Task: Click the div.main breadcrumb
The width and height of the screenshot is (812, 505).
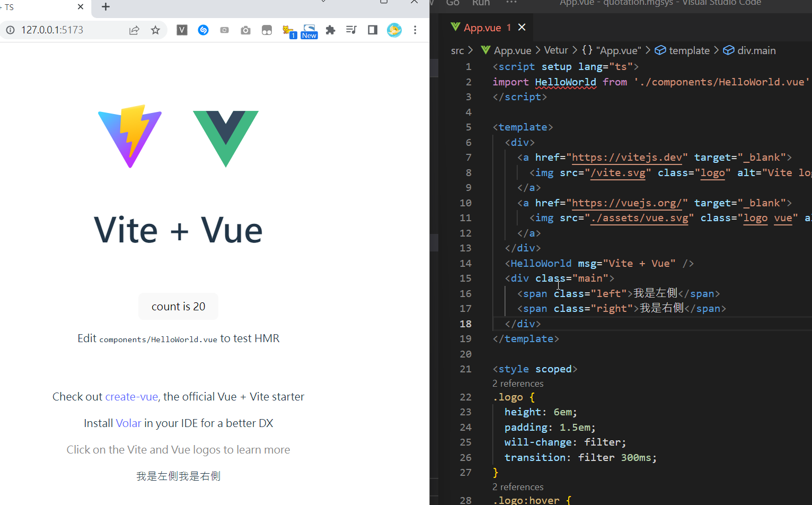Action: coord(749,50)
